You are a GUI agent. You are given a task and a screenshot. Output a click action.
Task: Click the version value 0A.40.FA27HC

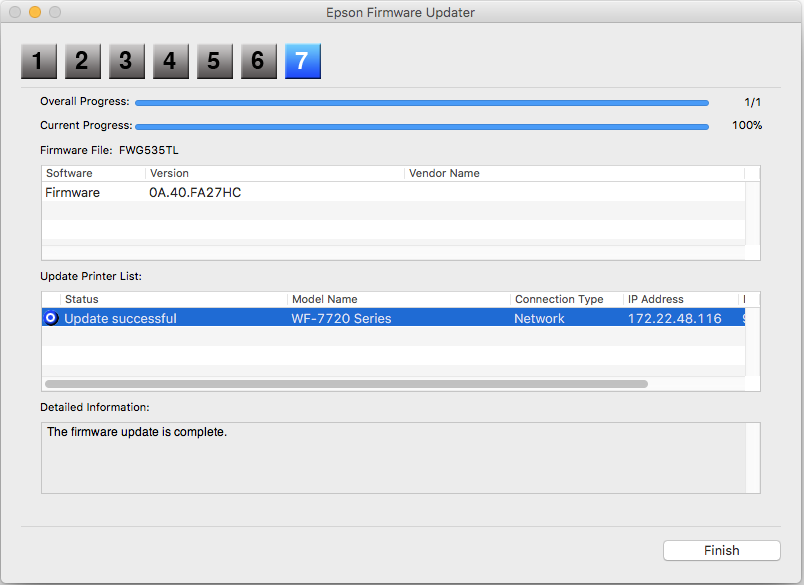coord(195,193)
